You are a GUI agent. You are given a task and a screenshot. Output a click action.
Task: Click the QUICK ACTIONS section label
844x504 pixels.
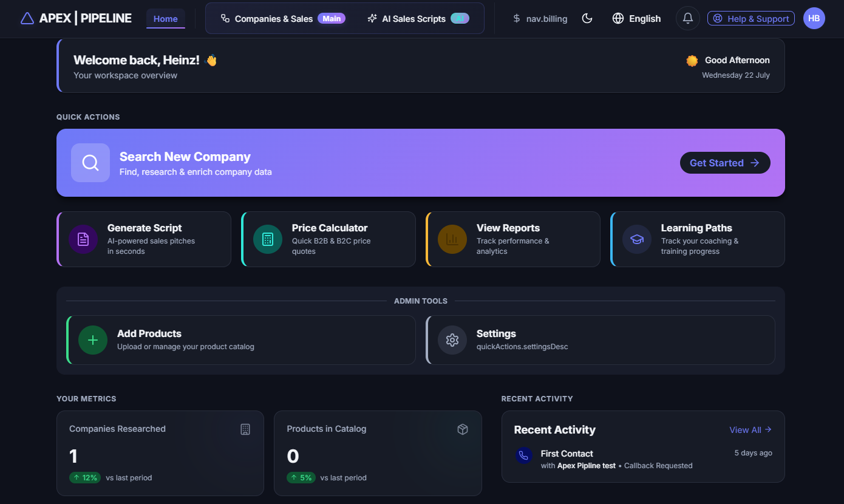tap(88, 117)
